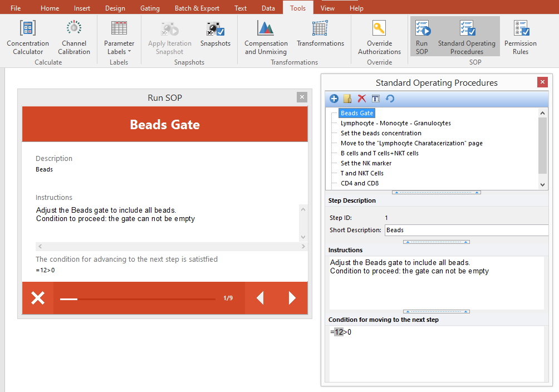
Task: Click the SOP step list scrollbar thumb
Action: click(x=542, y=145)
